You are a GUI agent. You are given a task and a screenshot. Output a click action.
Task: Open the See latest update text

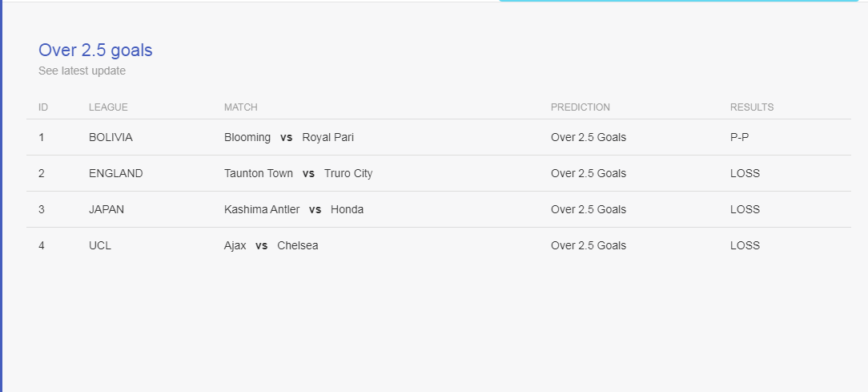[x=82, y=71]
